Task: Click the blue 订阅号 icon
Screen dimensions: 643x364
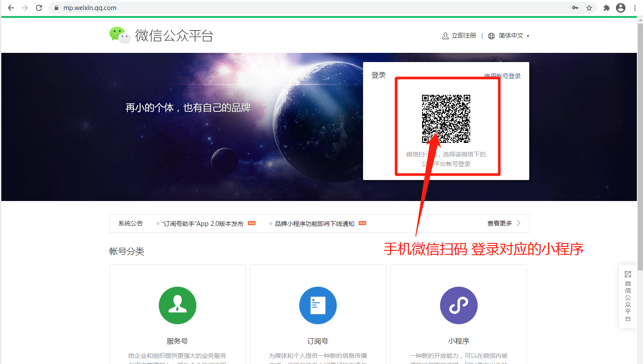Action: click(x=318, y=305)
